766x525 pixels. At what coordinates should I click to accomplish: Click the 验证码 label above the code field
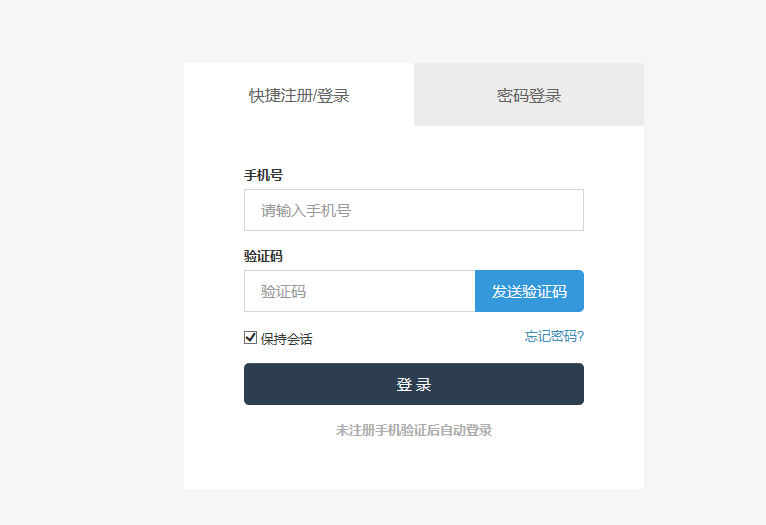(x=263, y=256)
